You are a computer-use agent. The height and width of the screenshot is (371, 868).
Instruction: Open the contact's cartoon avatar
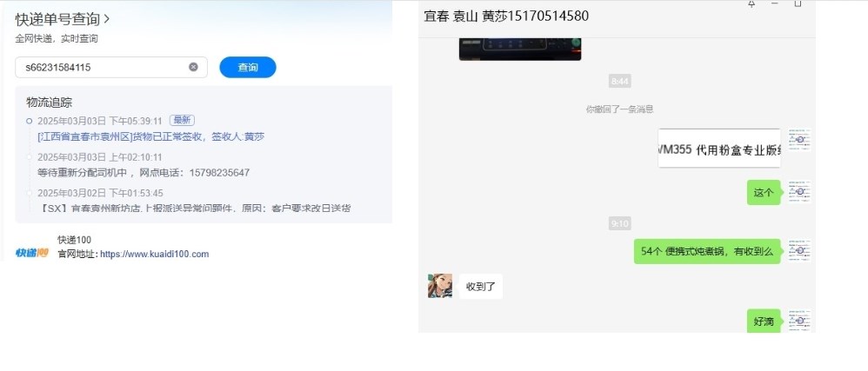[x=439, y=286]
